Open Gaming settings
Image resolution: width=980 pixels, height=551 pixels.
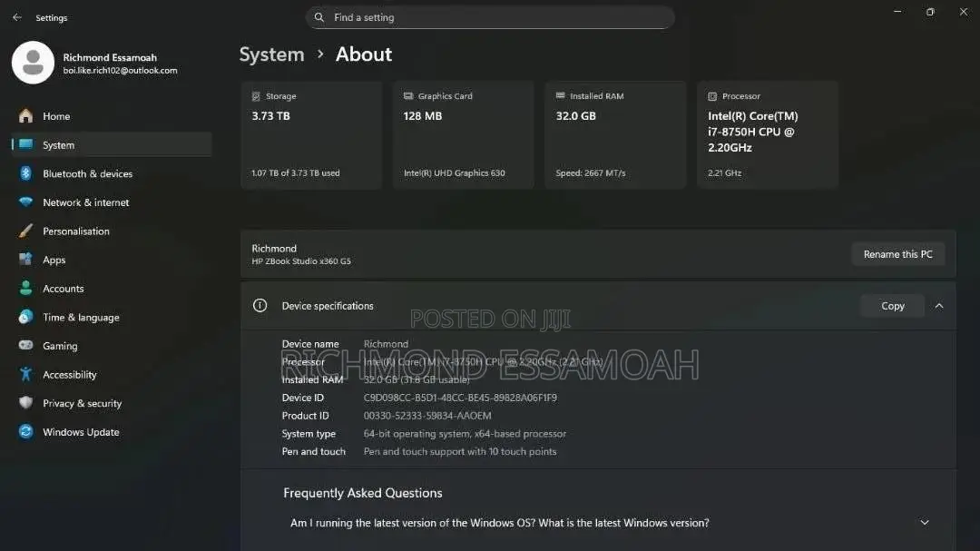point(112,346)
